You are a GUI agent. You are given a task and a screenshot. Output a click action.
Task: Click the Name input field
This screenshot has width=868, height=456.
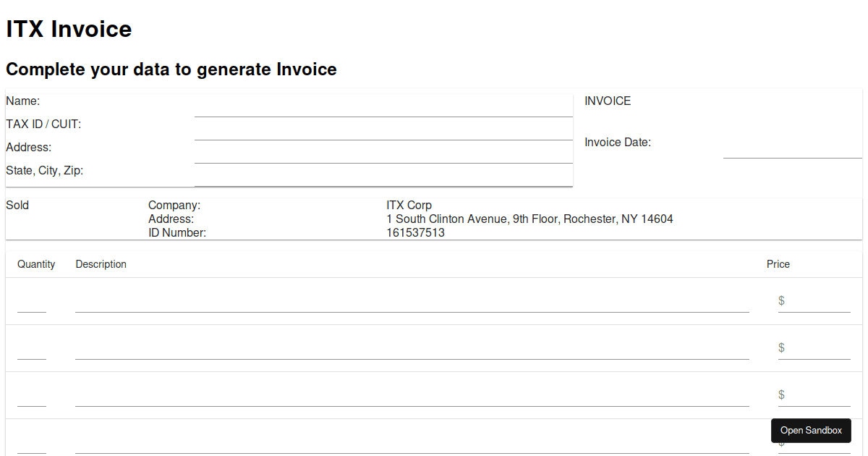point(383,110)
